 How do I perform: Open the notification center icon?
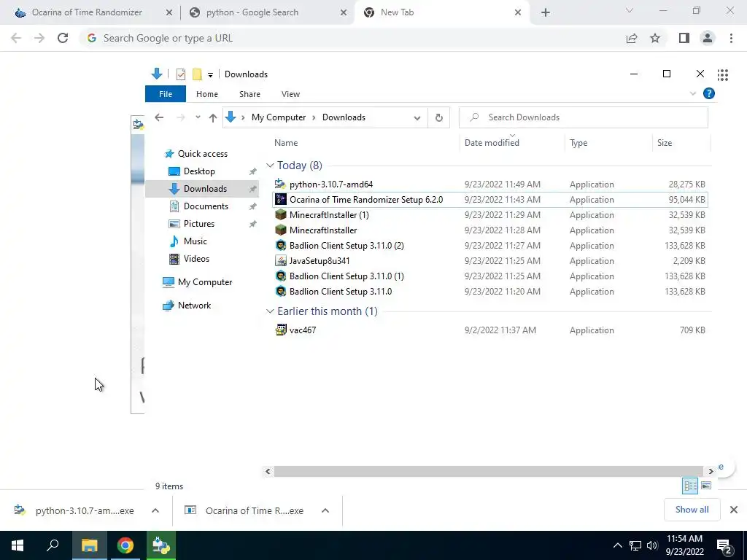coord(724,545)
